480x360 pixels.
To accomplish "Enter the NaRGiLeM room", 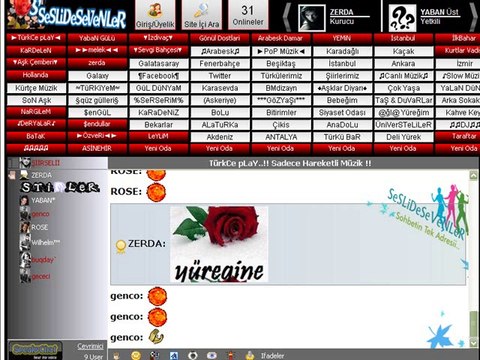I will 36,112.
